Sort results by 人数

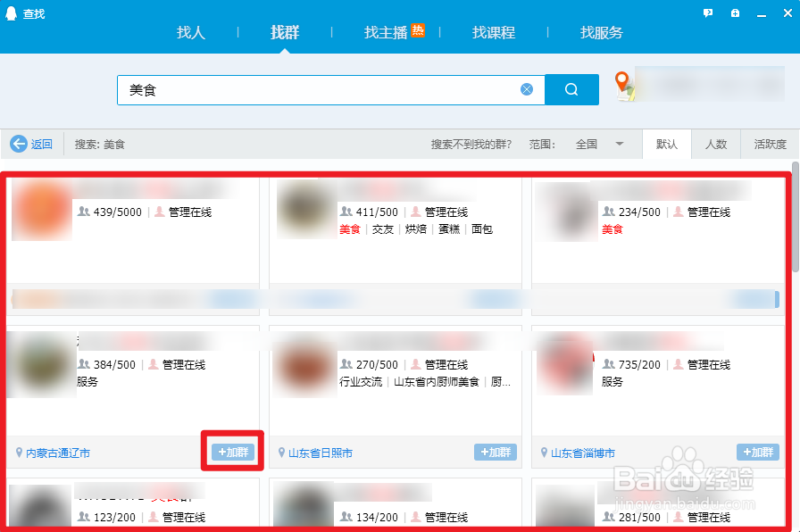tap(716, 145)
